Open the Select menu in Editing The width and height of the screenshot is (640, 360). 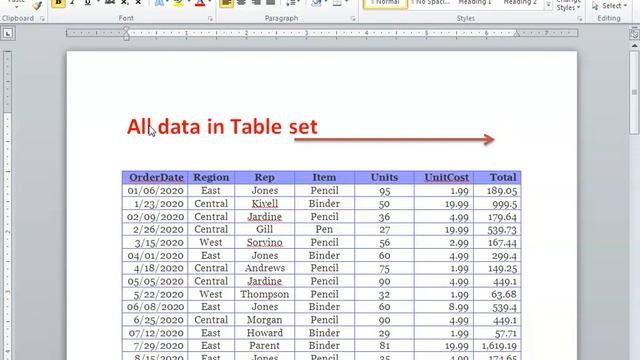click(609, 6)
